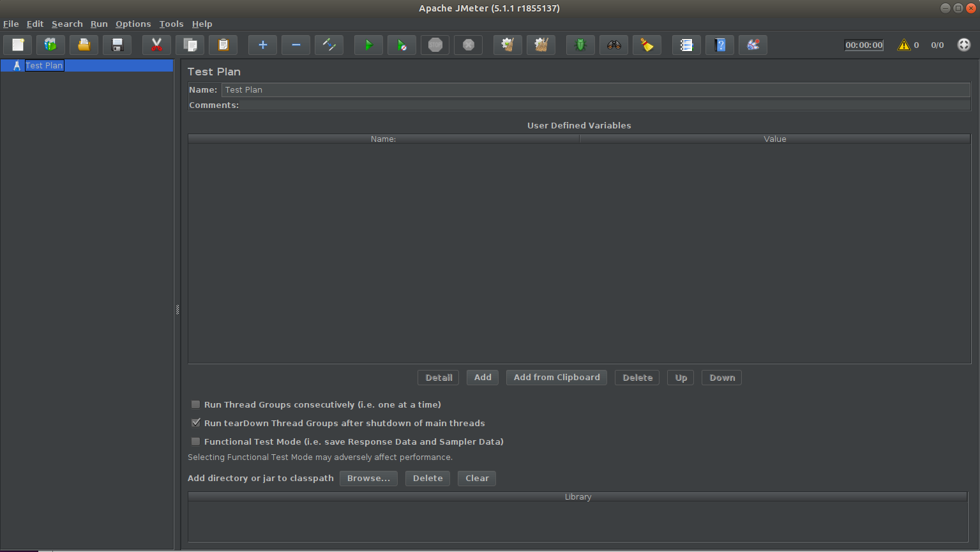Click the Name input field
Viewport: 980px width, 552px height.
(x=596, y=90)
